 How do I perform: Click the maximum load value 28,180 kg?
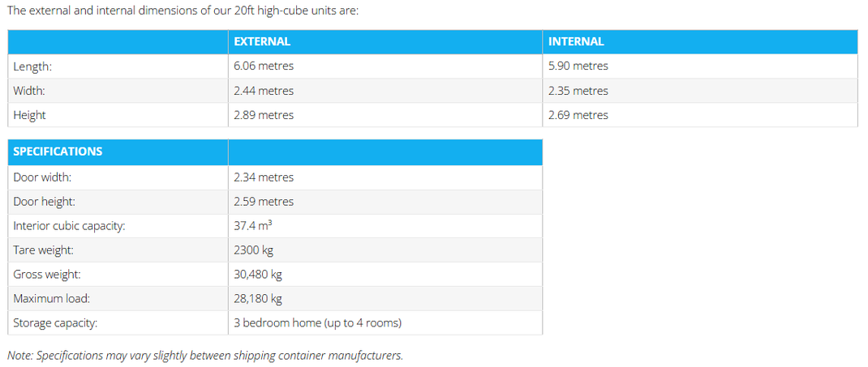pos(257,299)
